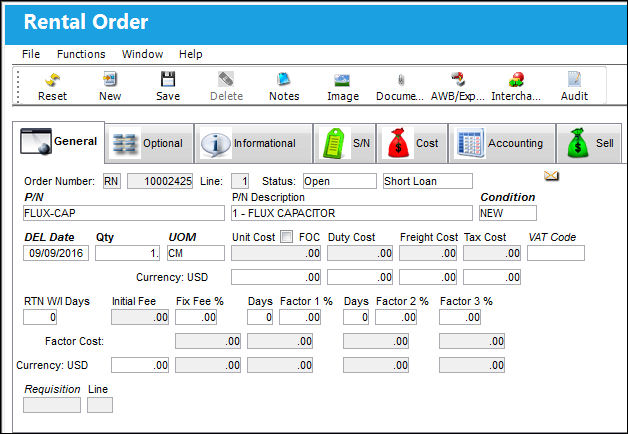Image resolution: width=628 pixels, height=434 pixels.
Task: Switch to the General tab
Action: pos(58,142)
